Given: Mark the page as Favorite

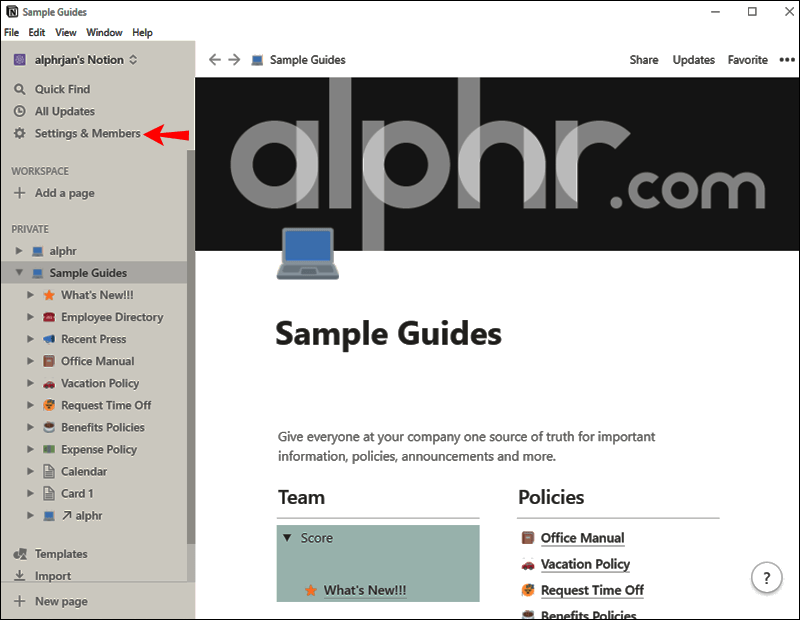Looking at the screenshot, I should point(747,60).
